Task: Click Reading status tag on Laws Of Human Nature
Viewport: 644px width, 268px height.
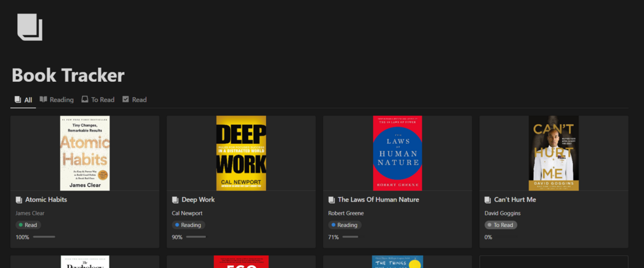Action: 345,225
